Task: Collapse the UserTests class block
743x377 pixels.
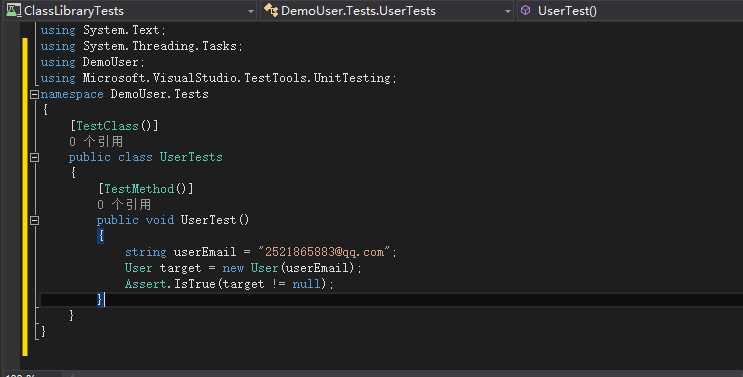Action: click(34, 157)
